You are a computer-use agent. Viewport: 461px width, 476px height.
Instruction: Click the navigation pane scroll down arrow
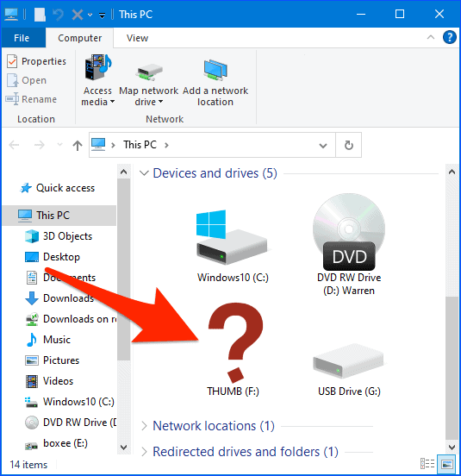click(123, 448)
